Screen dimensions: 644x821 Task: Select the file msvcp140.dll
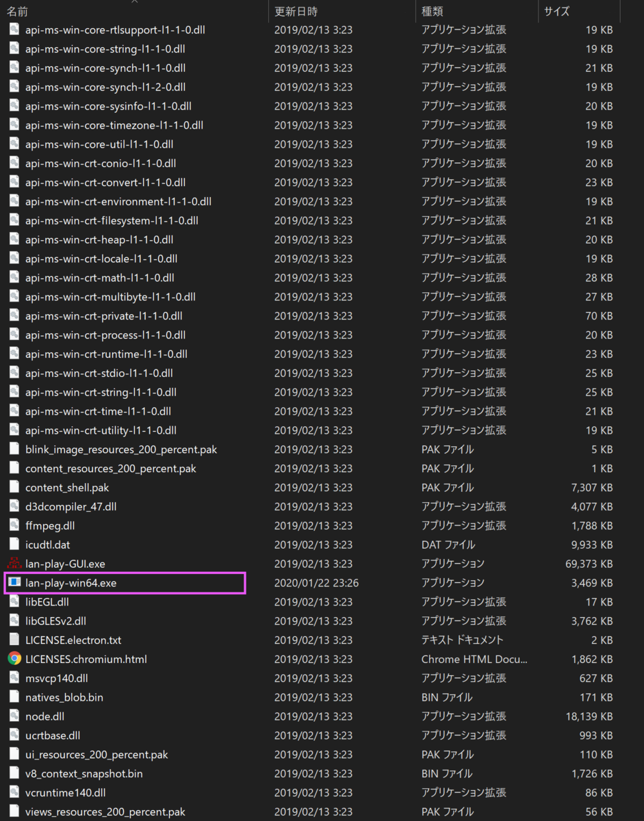coord(57,678)
